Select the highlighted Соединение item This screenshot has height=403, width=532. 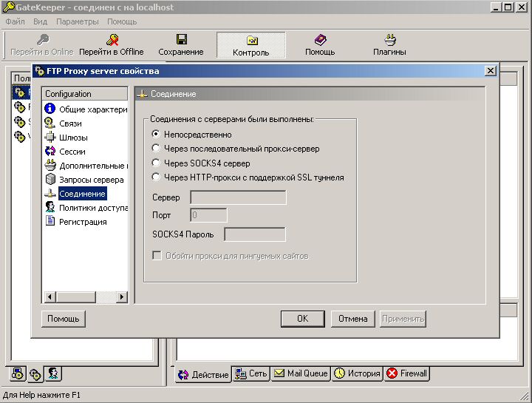83,194
